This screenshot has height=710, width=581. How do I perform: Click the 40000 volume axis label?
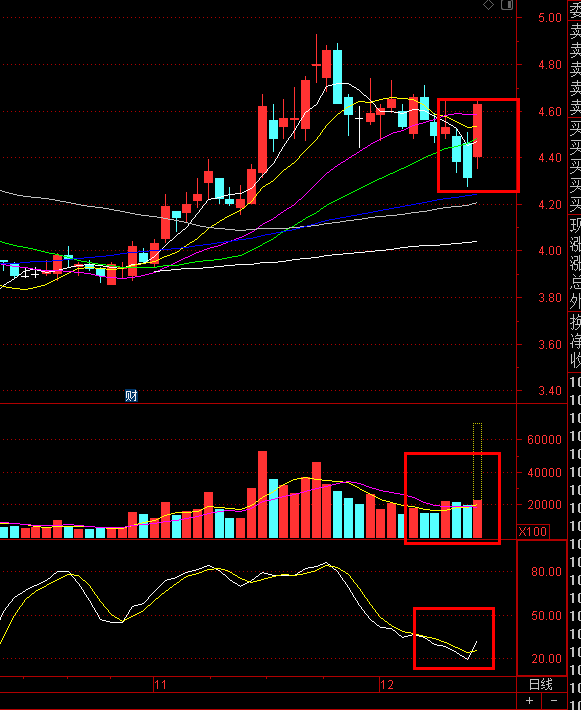(x=544, y=472)
